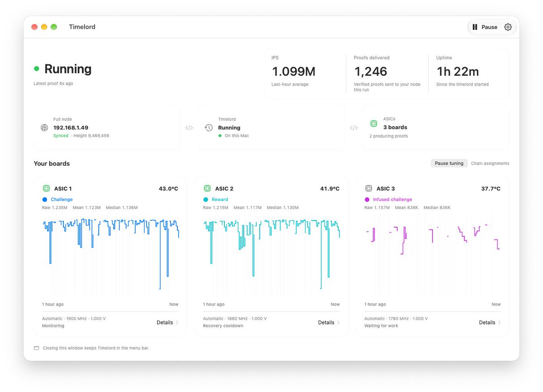
Task: Click the Challenge chain label
Action: 62,200
